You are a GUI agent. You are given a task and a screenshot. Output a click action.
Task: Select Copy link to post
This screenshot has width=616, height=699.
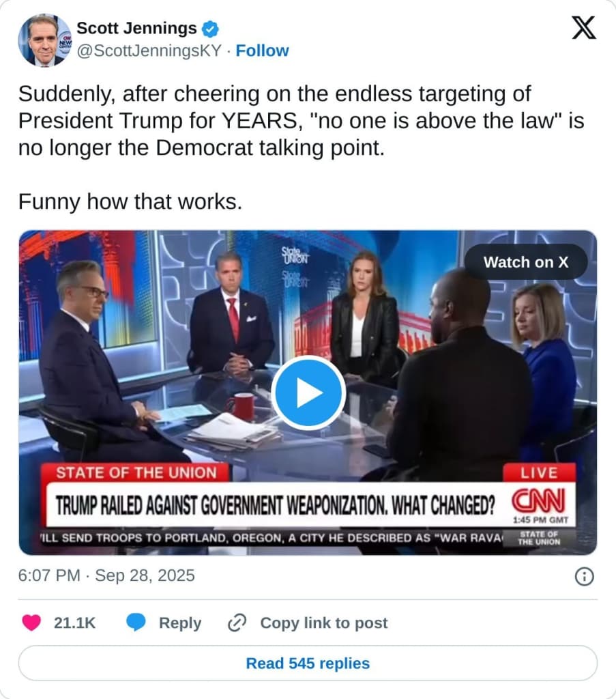pos(323,623)
